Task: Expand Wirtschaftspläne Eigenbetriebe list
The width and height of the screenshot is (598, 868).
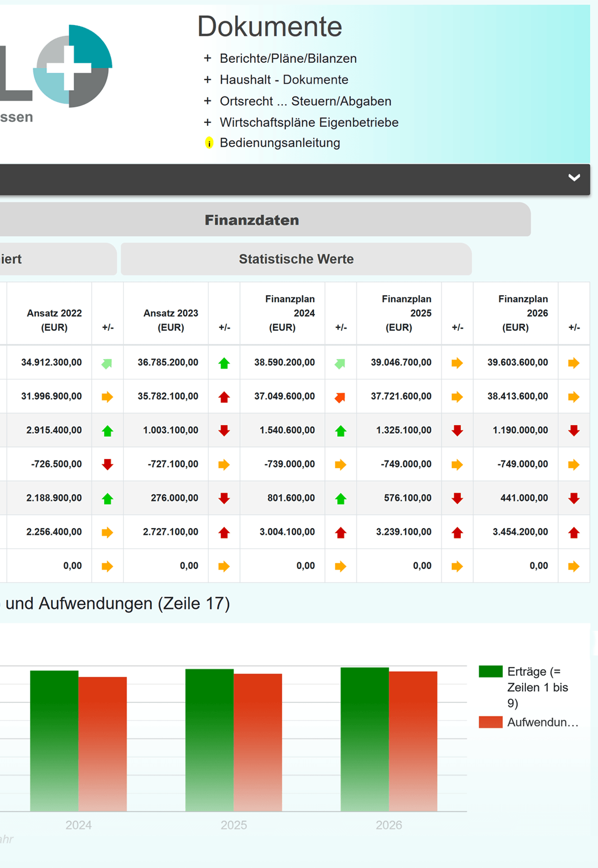Action: pos(308,123)
